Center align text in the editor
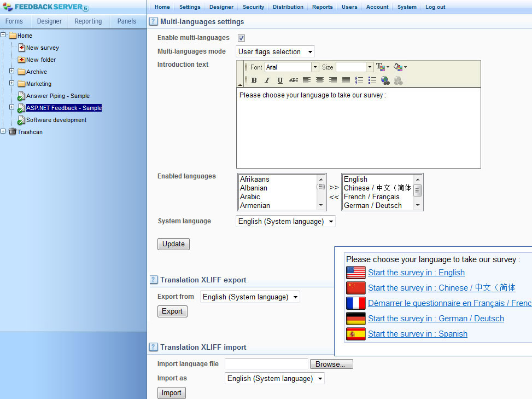 [x=320, y=80]
